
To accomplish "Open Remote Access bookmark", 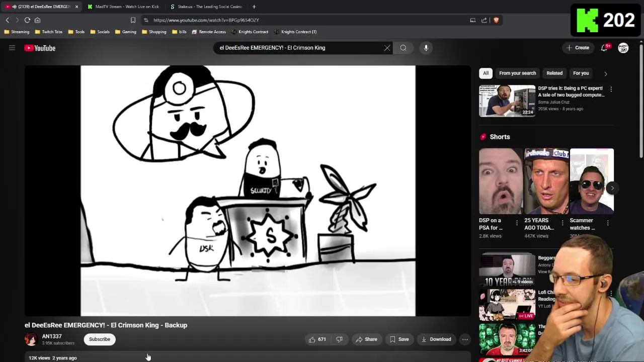I will coord(209,32).
